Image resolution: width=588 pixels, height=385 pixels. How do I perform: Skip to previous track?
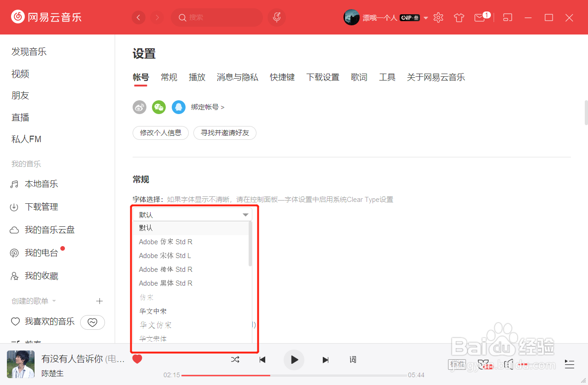pyautogui.click(x=262, y=360)
